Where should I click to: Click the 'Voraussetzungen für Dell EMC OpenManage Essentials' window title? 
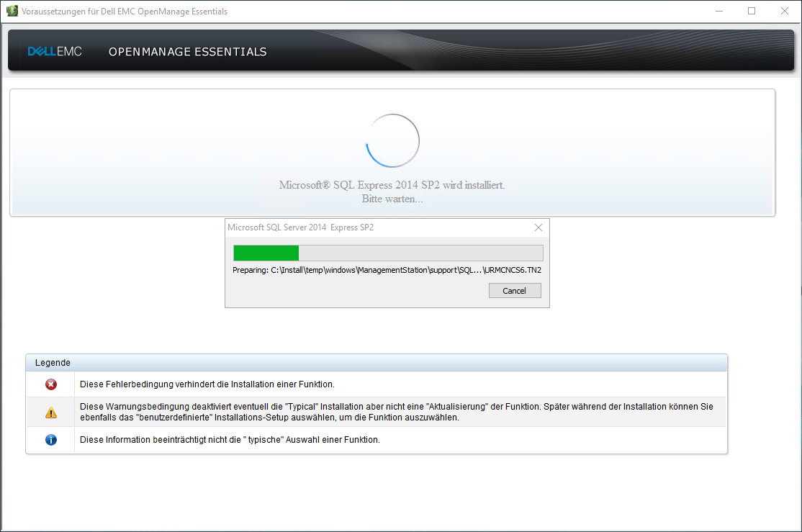pos(125,12)
